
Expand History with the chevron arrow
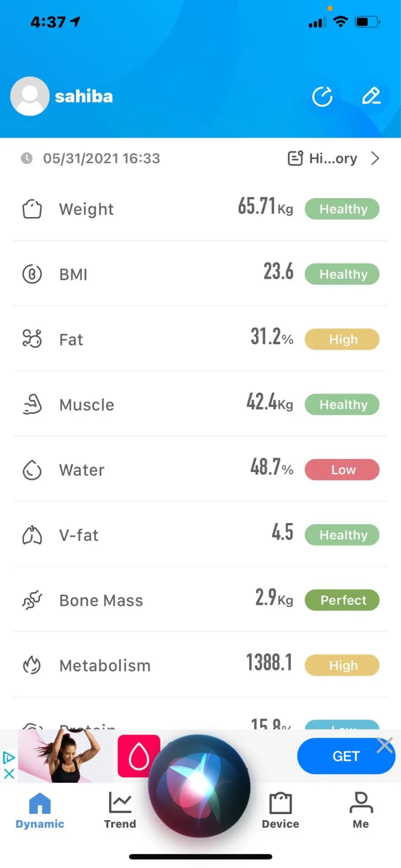pos(375,158)
